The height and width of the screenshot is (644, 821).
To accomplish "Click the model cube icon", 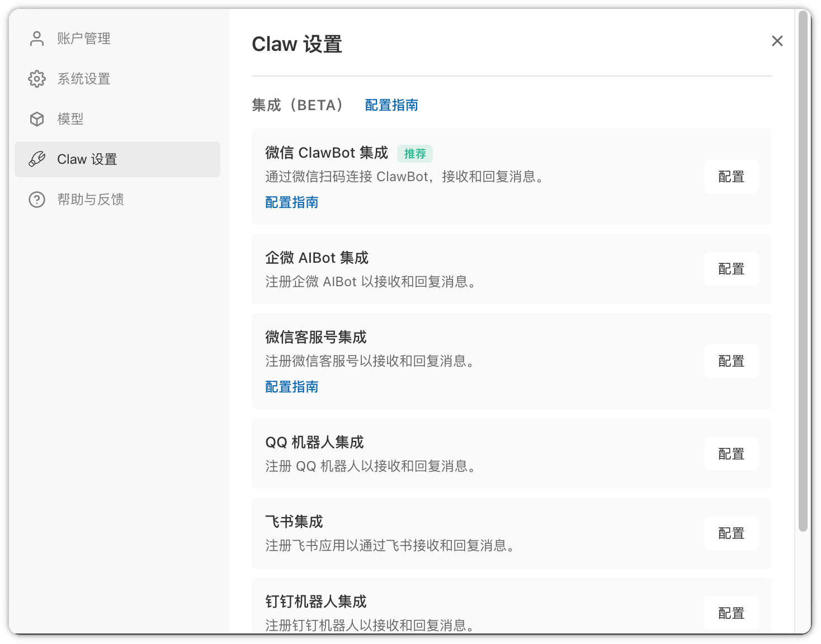I will pos(37,119).
